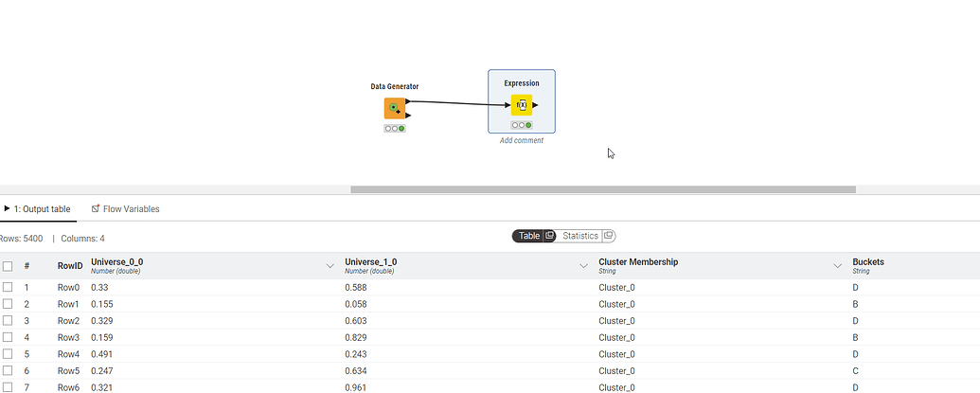980x393 pixels.
Task: Click the Row0 RowID cell
Action: point(69,287)
